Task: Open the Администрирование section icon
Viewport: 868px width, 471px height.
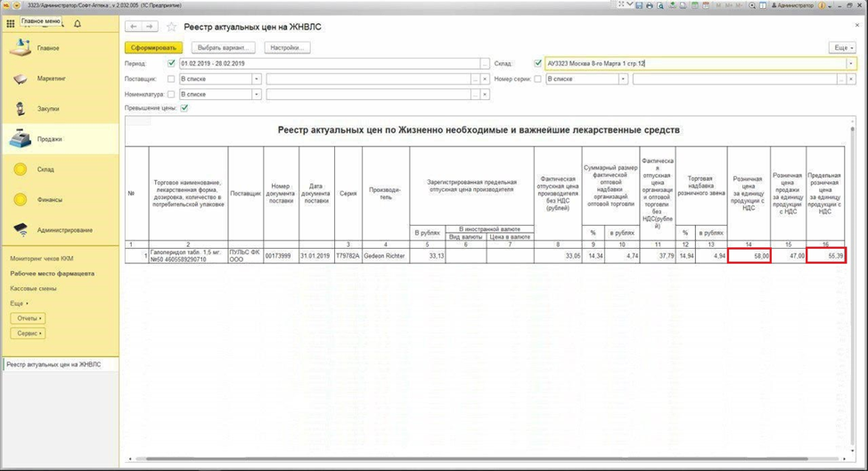Action: [20, 230]
